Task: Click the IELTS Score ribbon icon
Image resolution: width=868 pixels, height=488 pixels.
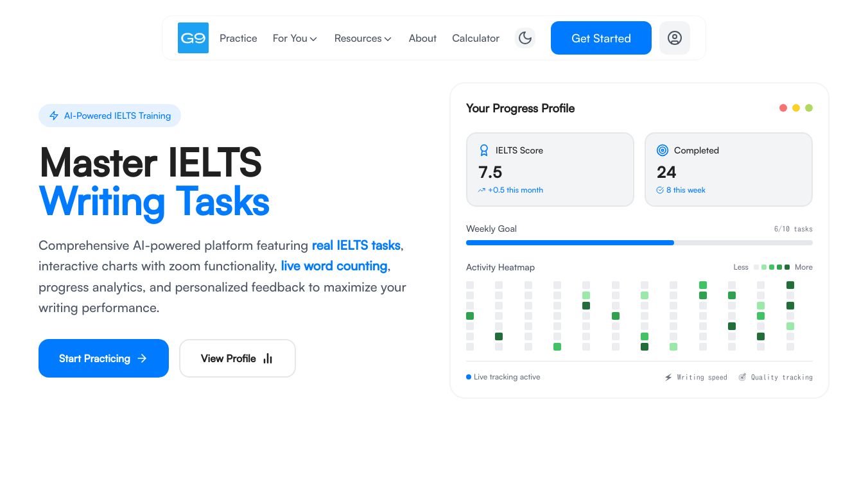Action: point(484,150)
